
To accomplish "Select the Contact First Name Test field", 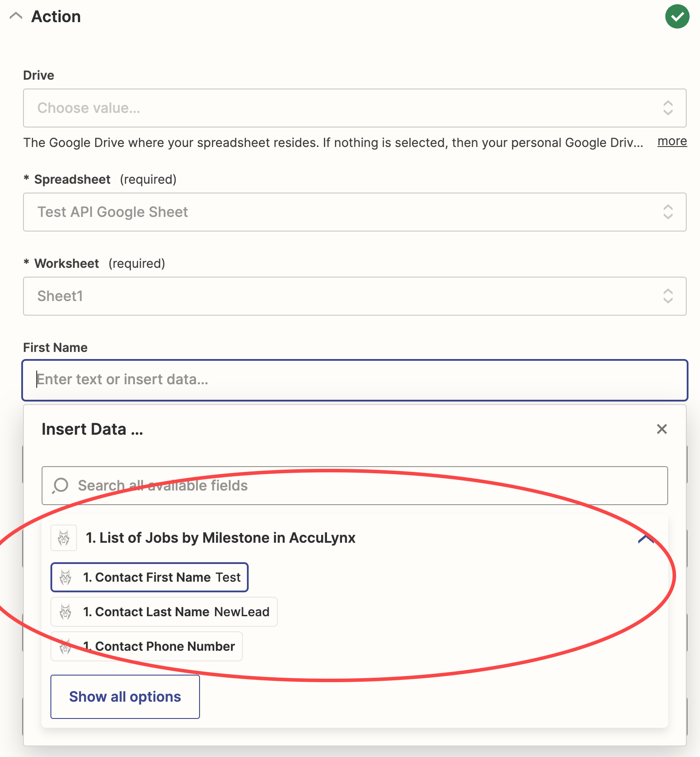I will click(150, 577).
